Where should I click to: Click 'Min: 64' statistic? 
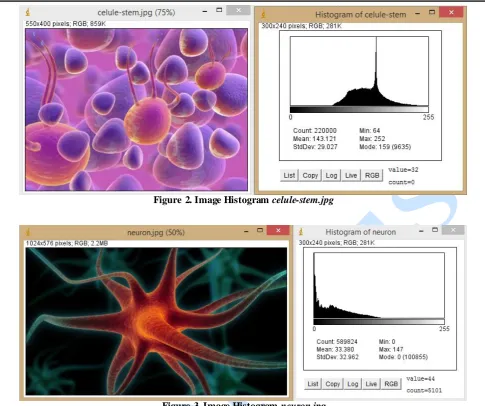click(x=369, y=131)
